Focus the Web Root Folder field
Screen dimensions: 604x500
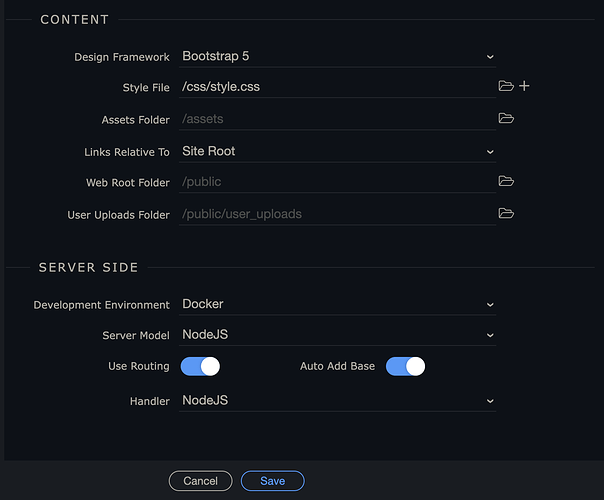tap(337, 182)
